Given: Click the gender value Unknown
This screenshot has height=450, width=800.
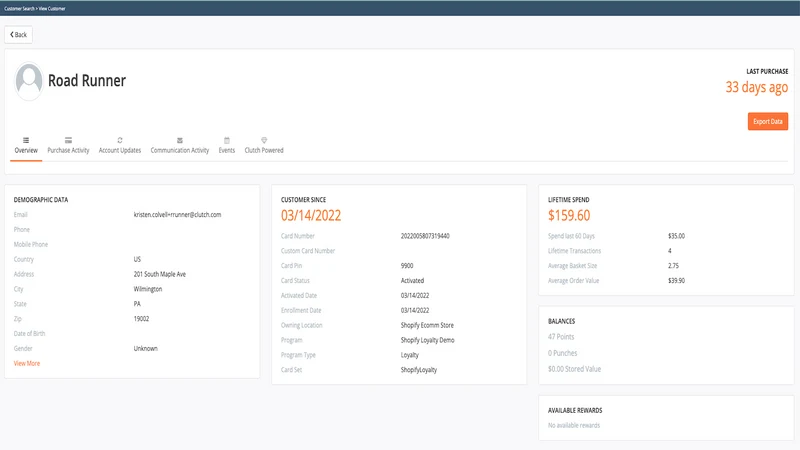Looking at the screenshot, I should (145, 348).
